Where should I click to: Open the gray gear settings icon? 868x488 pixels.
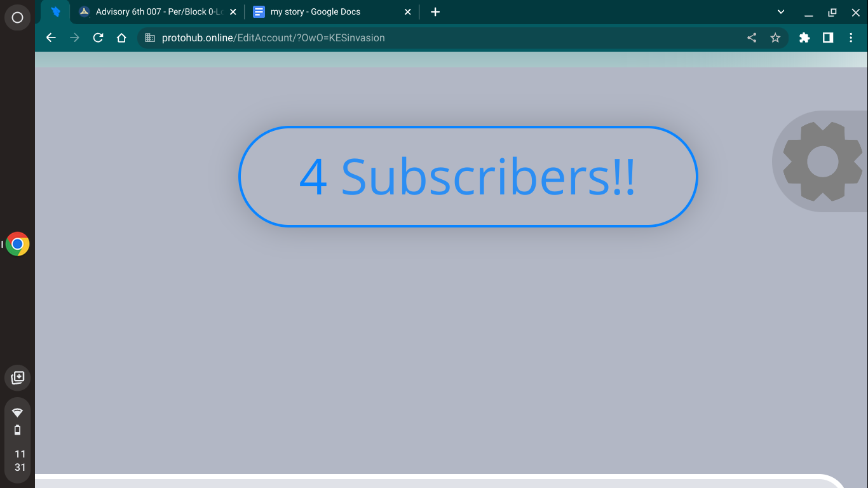(x=822, y=161)
